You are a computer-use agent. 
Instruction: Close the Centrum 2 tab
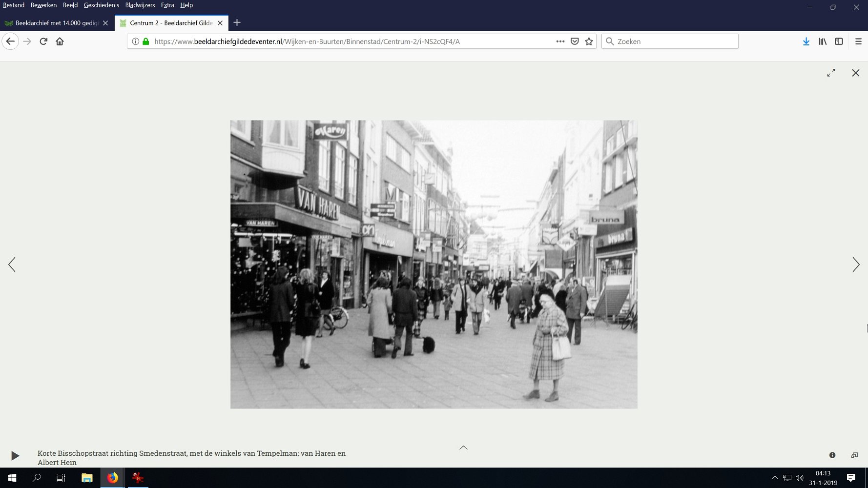[x=220, y=23]
